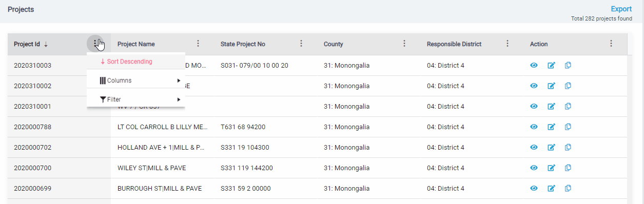Image resolution: width=644 pixels, height=204 pixels.
Task: Copy project 2020000700
Action: (568, 168)
